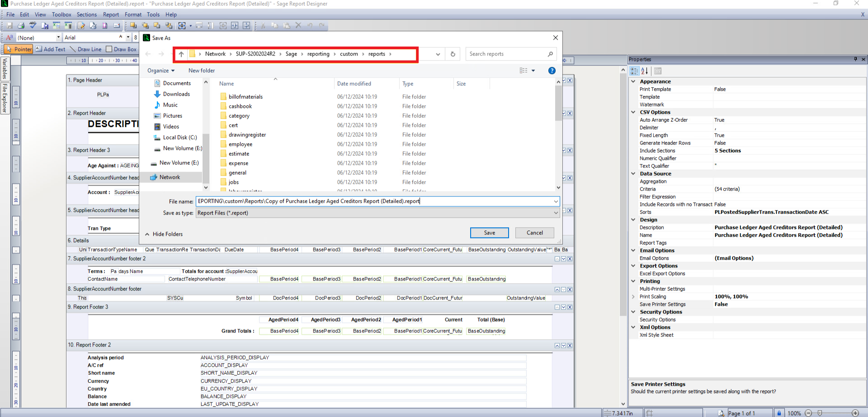Click the Print icon in toolbar
The height and width of the screenshot is (417, 868).
[x=21, y=26]
